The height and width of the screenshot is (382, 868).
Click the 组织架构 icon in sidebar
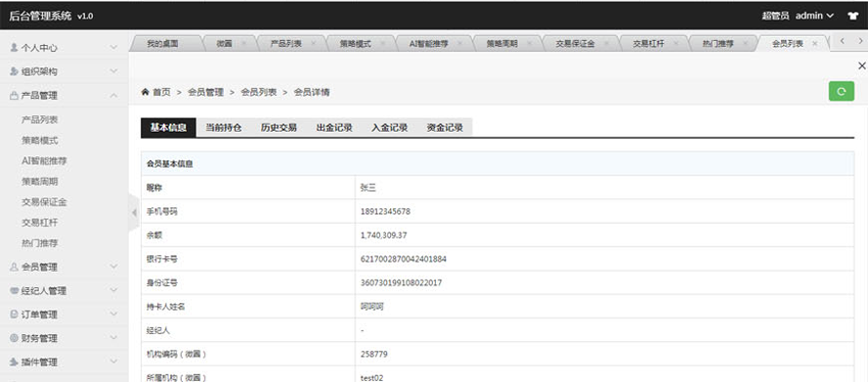point(14,71)
